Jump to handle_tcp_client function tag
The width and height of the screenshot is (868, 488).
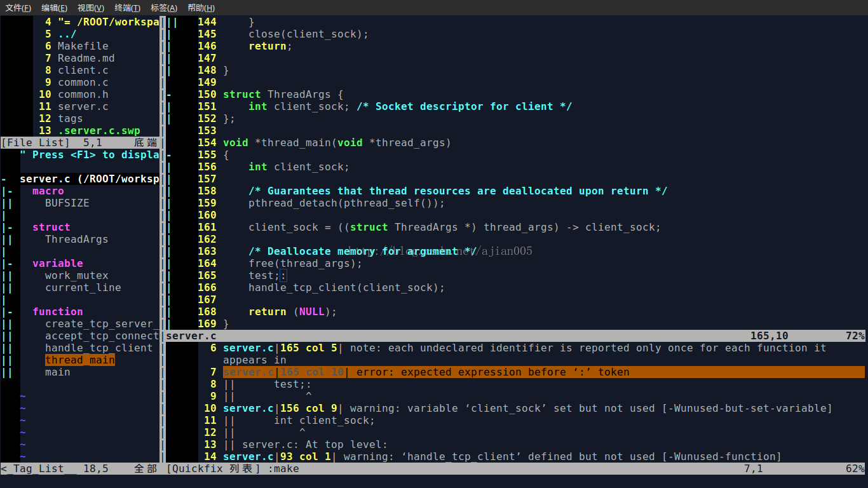tap(99, 348)
